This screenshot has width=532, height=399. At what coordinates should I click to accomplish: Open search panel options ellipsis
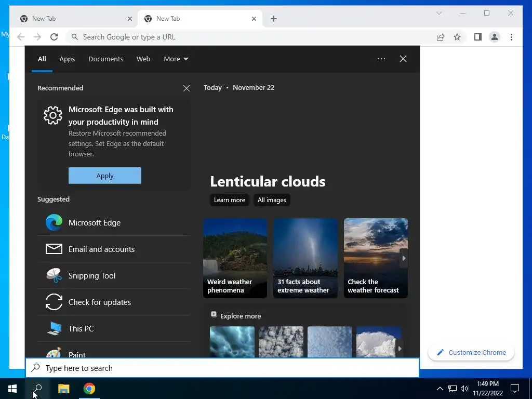(381, 59)
